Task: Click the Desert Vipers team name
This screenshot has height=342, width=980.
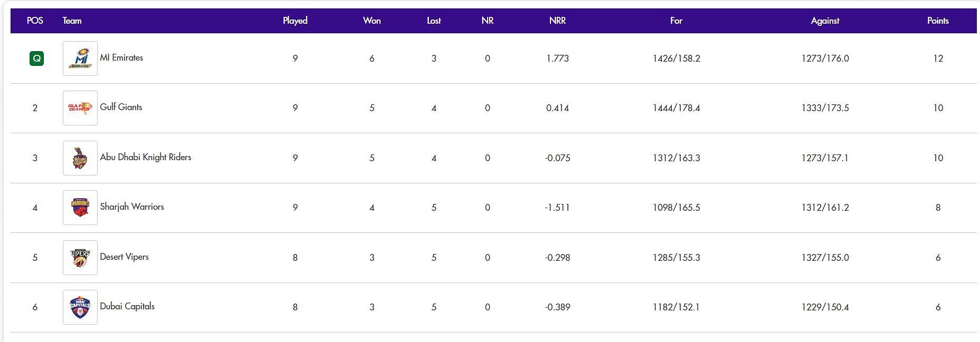Action: click(x=125, y=257)
